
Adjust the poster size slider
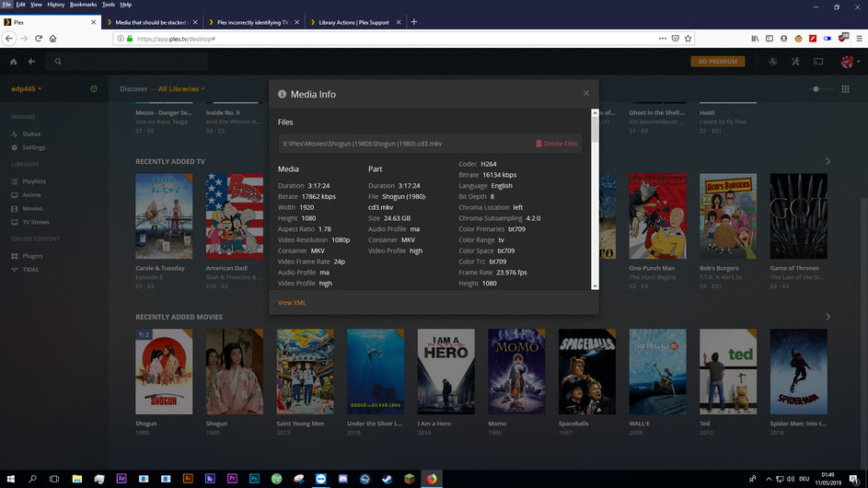pos(816,88)
